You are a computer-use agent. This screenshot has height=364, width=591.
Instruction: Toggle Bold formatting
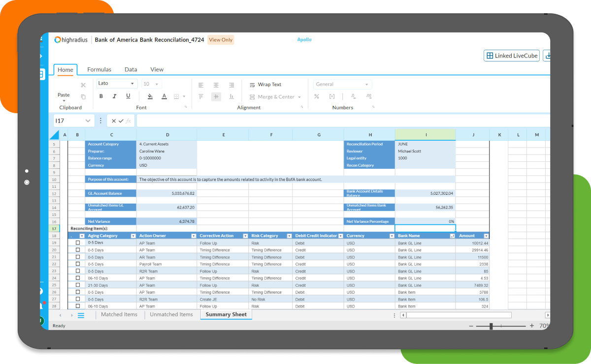[101, 96]
